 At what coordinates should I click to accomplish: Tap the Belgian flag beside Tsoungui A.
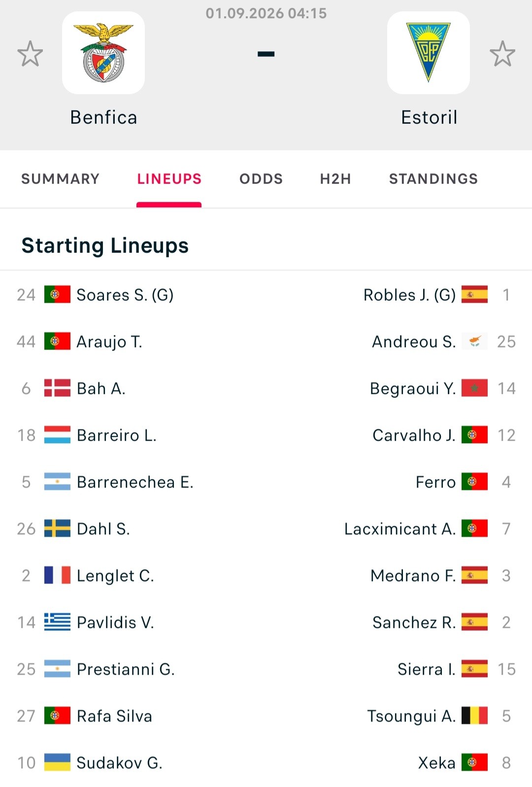[475, 716]
